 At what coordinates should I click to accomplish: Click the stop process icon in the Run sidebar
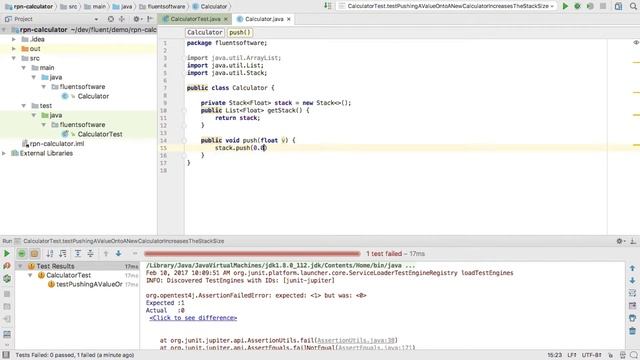(x=7, y=293)
